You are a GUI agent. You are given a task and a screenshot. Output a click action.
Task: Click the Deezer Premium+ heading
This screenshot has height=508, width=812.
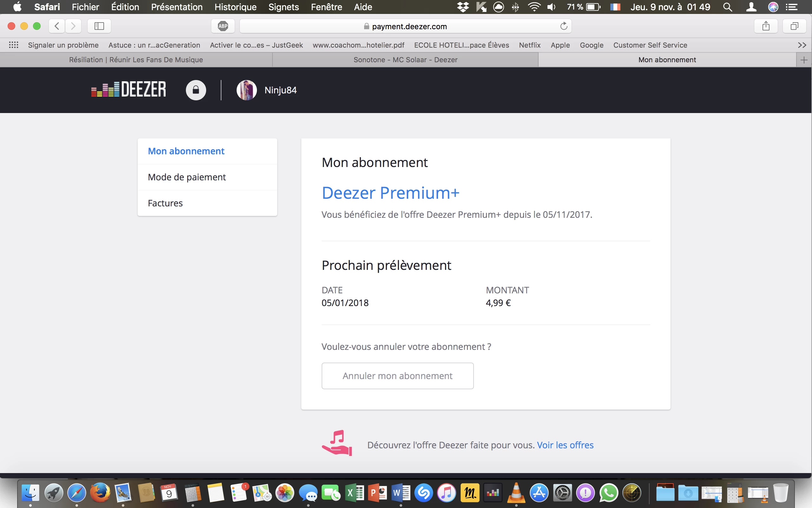pos(390,192)
